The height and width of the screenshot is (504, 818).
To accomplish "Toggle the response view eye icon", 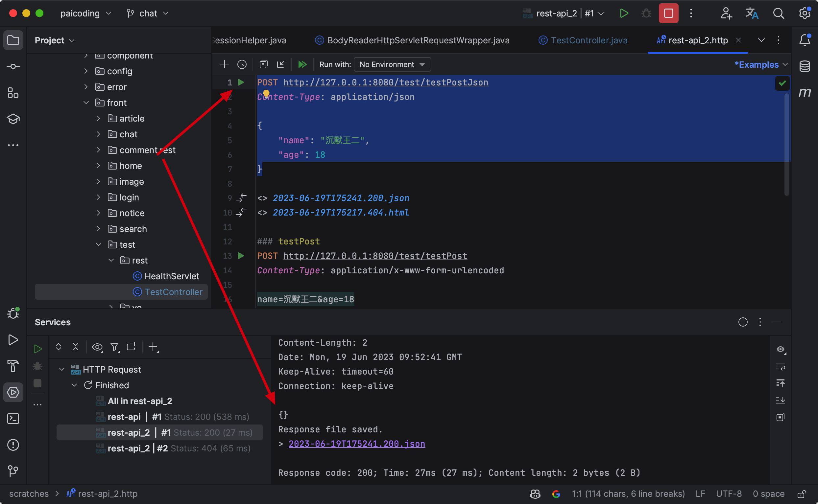I will click(x=780, y=349).
